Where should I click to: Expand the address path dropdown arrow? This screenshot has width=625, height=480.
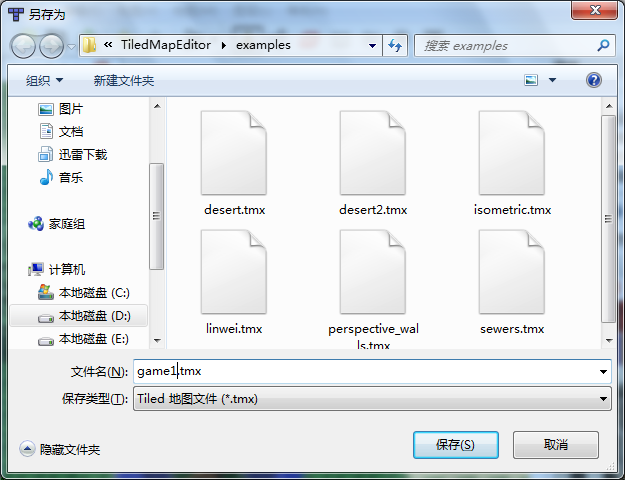coord(372,46)
